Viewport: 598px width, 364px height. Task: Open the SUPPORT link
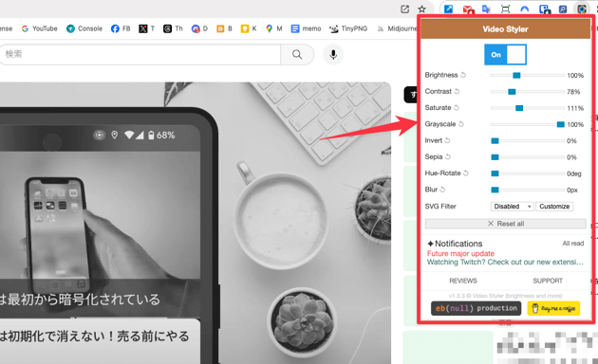[x=548, y=281]
